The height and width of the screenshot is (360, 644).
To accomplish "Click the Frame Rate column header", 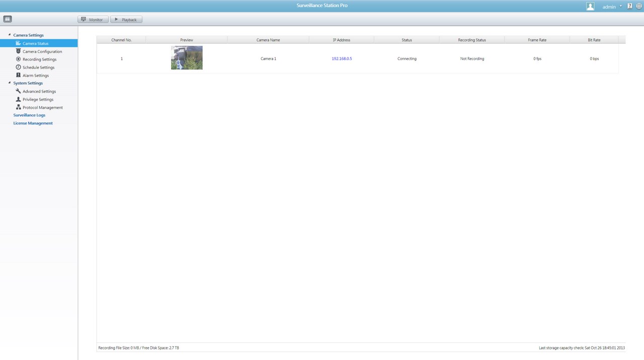I will (537, 40).
